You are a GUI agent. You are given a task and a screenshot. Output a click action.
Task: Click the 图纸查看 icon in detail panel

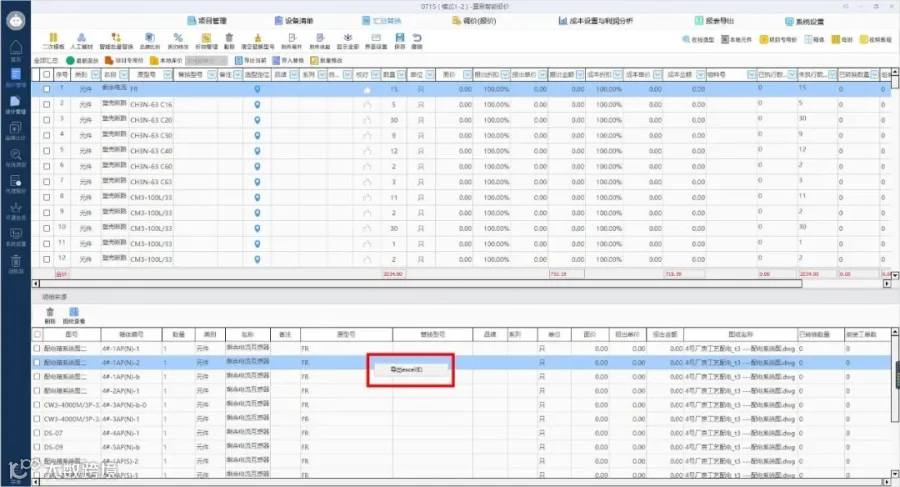(x=73, y=315)
